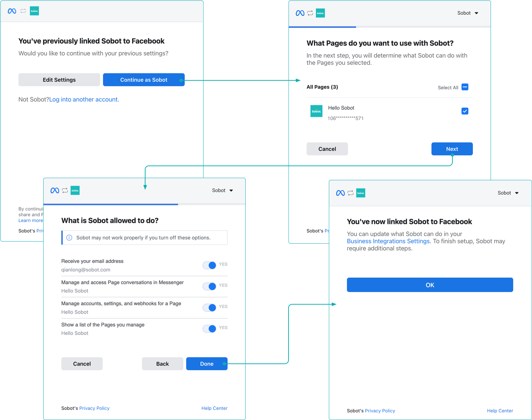
Task: Click sync arrows icon in the Pages selection dialog
Action: (x=310, y=13)
